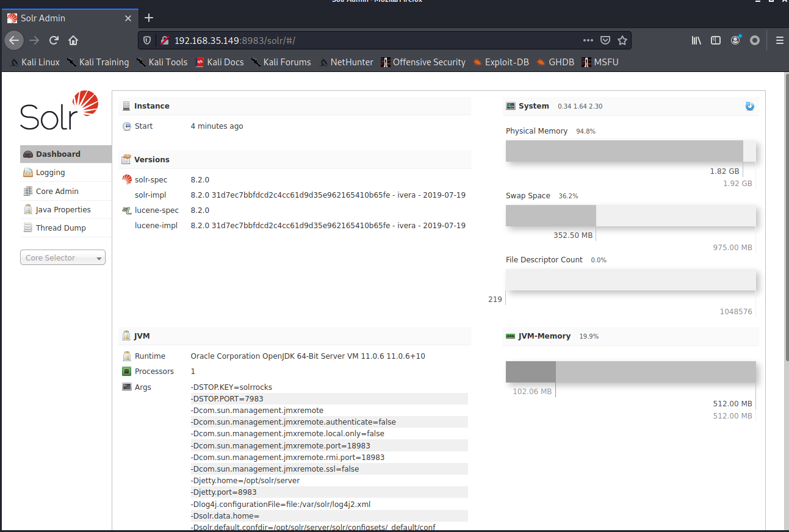
Task: Click the solr-spec Solr icon
Action: (x=127, y=180)
